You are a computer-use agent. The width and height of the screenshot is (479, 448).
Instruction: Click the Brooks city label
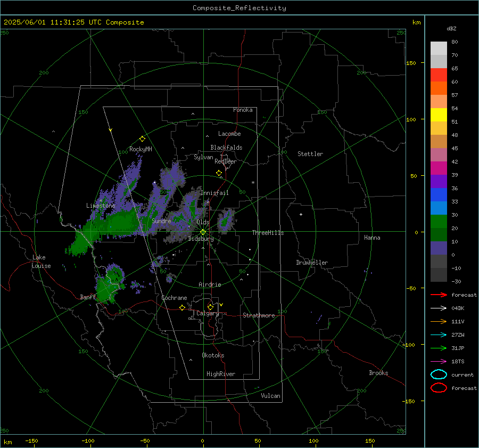(378, 373)
